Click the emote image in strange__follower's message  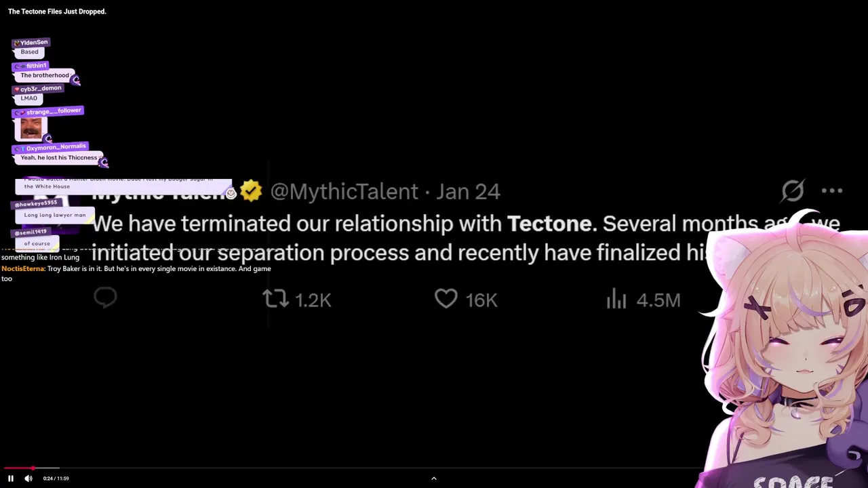point(31,128)
